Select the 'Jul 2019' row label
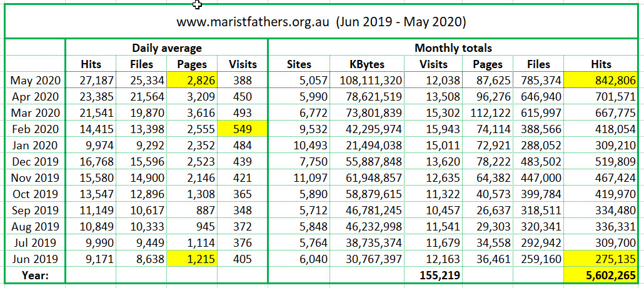The image size is (644, 288). 35,242
